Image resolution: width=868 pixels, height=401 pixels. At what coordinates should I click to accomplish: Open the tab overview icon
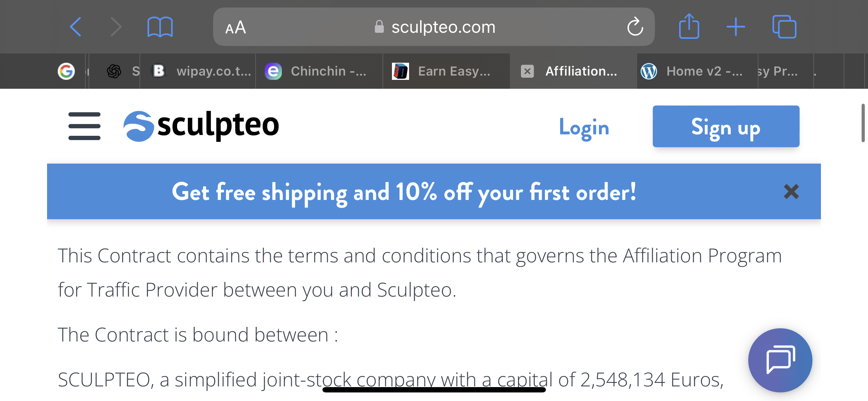coord(784,27)
